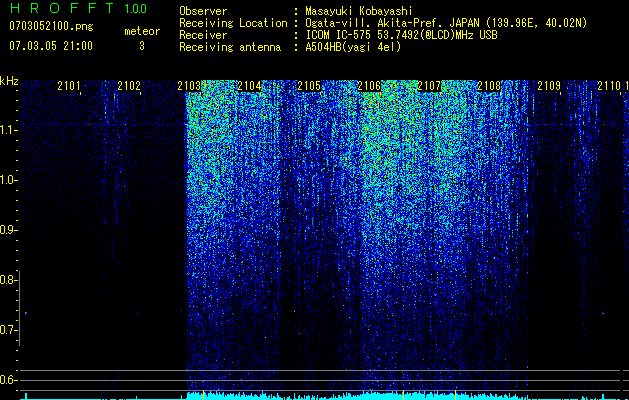Click the ICOM IC-575 53.7492 MHz USB text
Image resolution: width=629 pixels, height=400 pixels.
pos(401,35)
